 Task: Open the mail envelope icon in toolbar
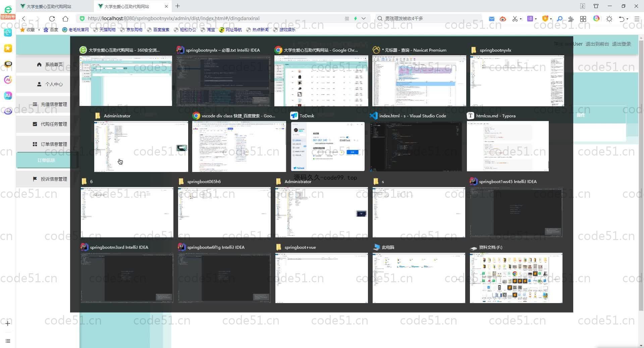pyautogui.click(x=491, y=19)
